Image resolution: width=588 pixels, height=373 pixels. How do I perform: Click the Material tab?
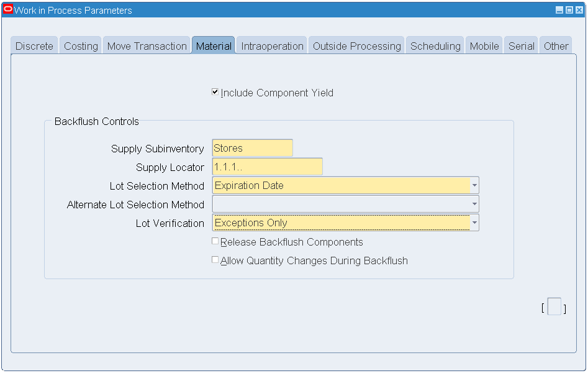[214, 46]
